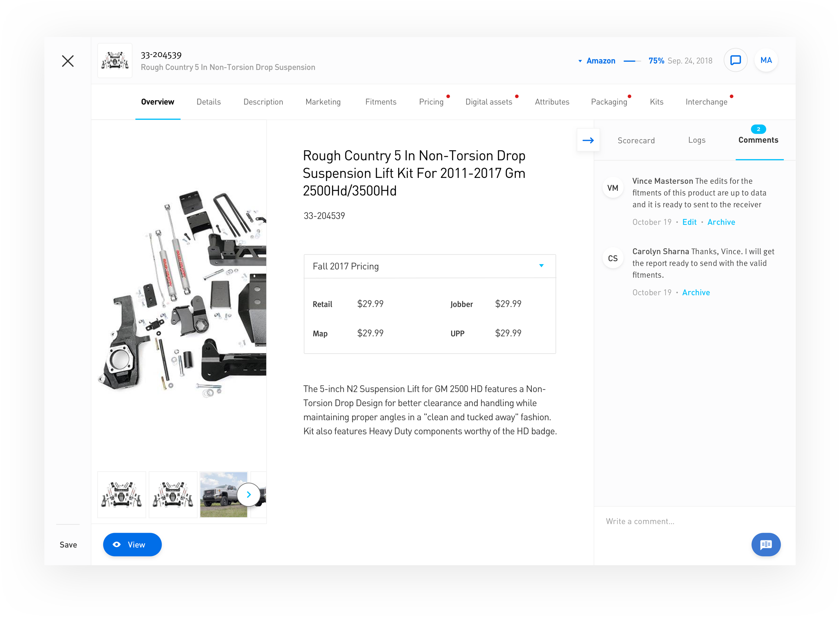This screenshot has width=840, height=617.
Task: Click the Map price $29.99
Action: 370,333
